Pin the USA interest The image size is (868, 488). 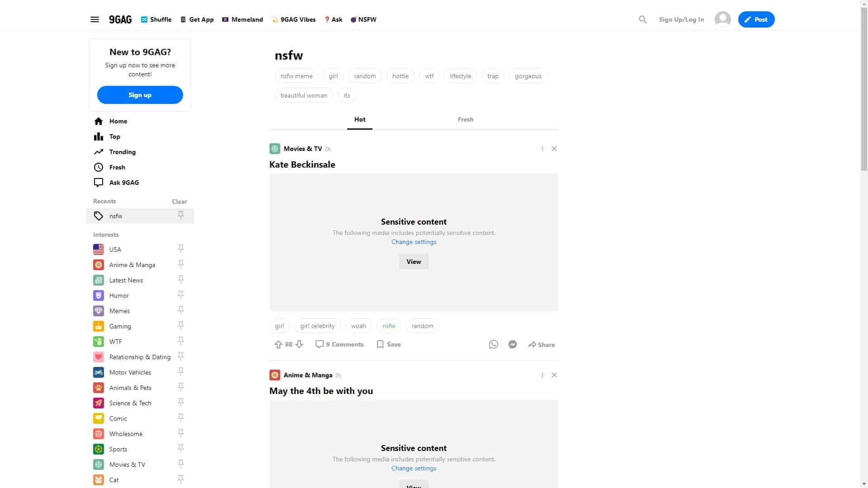coord(180,249)
